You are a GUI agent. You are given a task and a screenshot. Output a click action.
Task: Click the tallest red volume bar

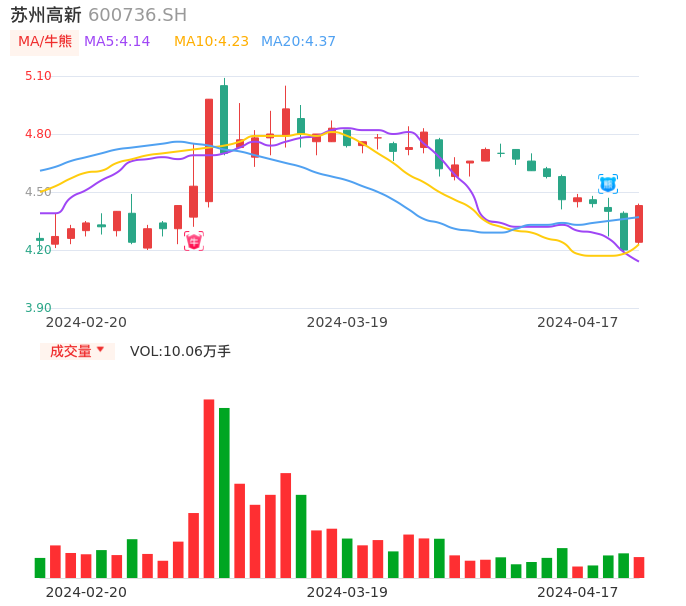coord(209,488)
